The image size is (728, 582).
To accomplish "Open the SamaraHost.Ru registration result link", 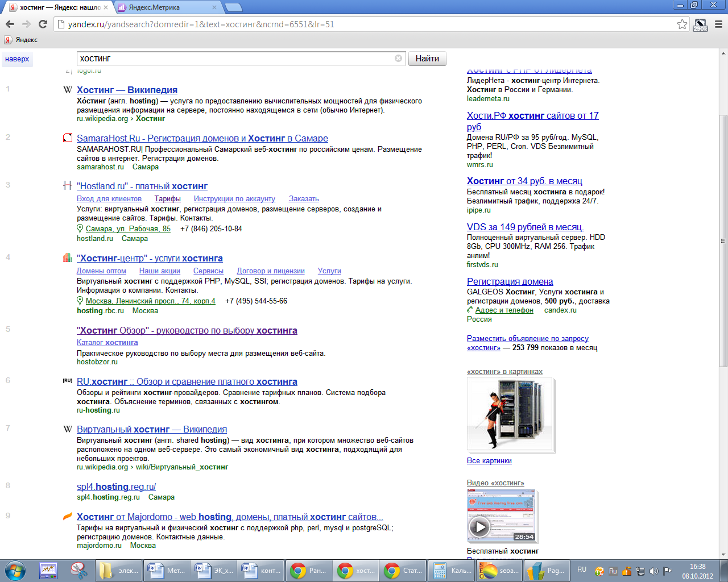I will 202,138.
